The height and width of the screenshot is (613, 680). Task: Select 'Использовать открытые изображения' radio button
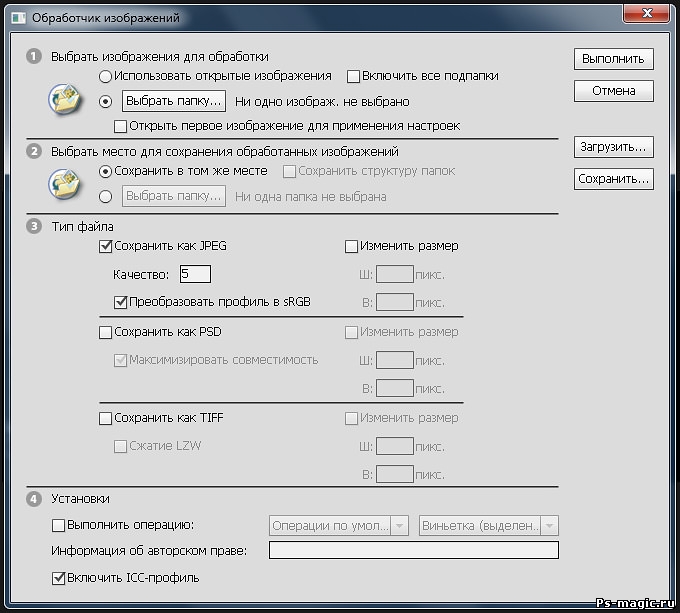(x=106, y=76)
